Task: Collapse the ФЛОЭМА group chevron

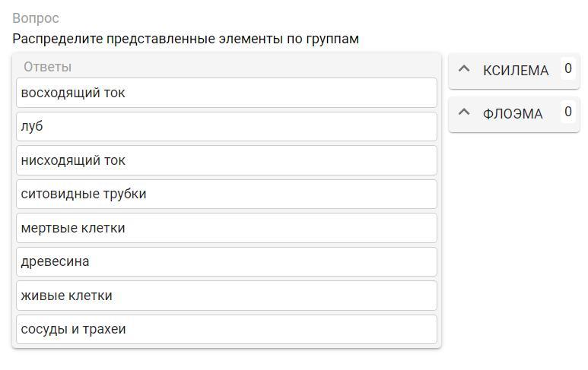Action: (465, 113)
